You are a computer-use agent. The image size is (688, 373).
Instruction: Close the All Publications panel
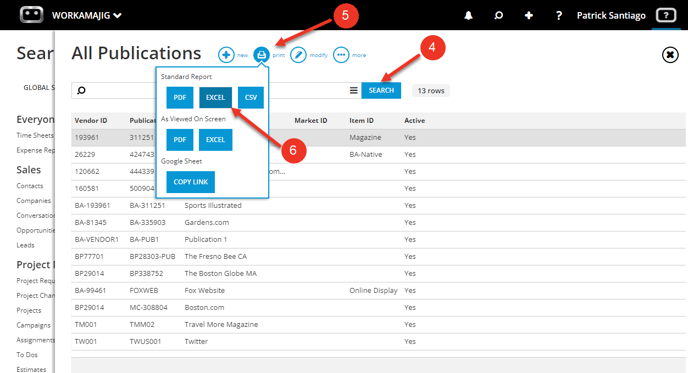(670, 55)
